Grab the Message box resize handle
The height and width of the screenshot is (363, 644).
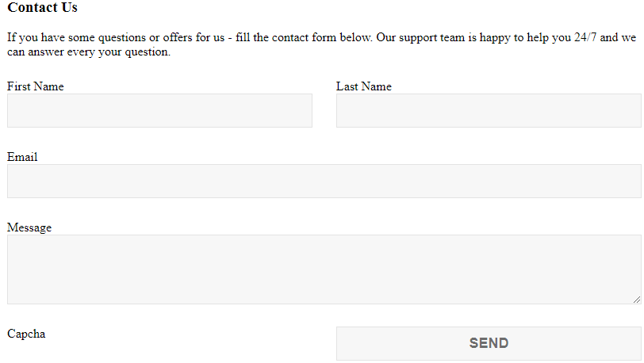(x=636, y=299)
